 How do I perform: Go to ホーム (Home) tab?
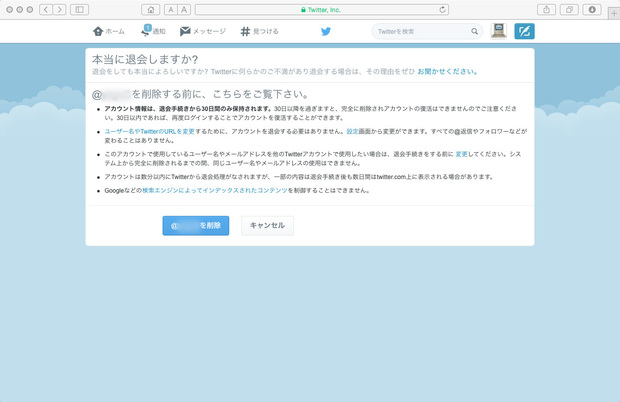tap(109, 31)
